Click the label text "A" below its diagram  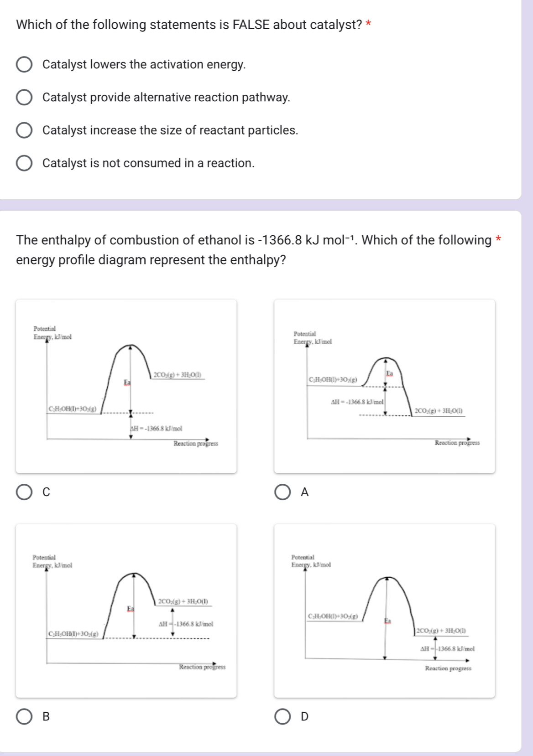304,492
